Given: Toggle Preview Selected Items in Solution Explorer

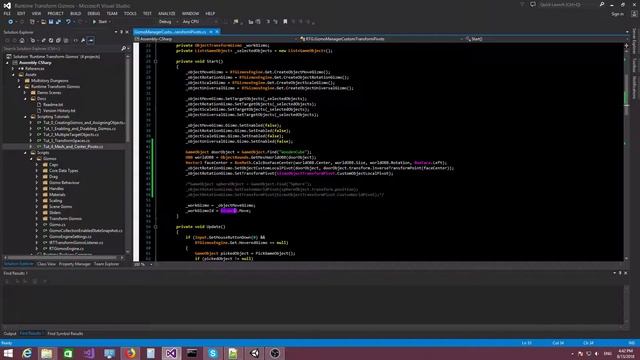Looking at the screenshot, I should tap(91, 40).
